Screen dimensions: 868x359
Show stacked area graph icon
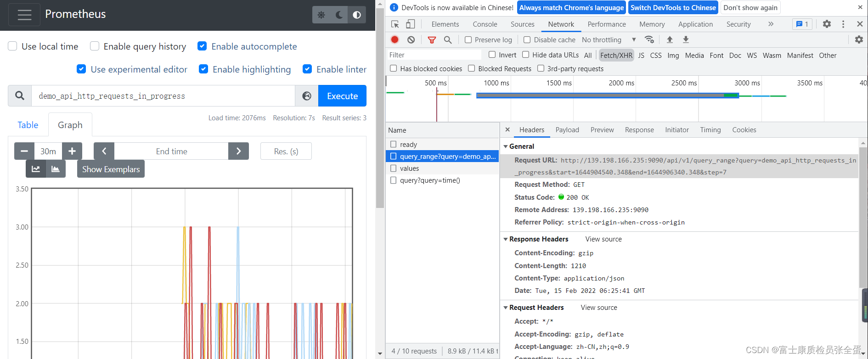tap(56, 169)
